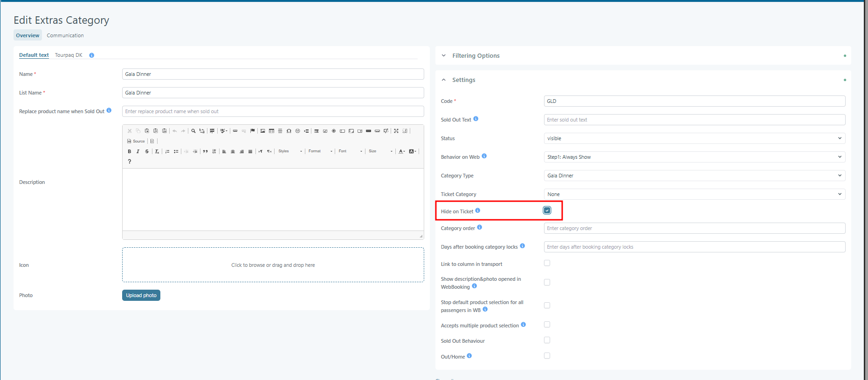Click the special character omega icon

(289, 131)
